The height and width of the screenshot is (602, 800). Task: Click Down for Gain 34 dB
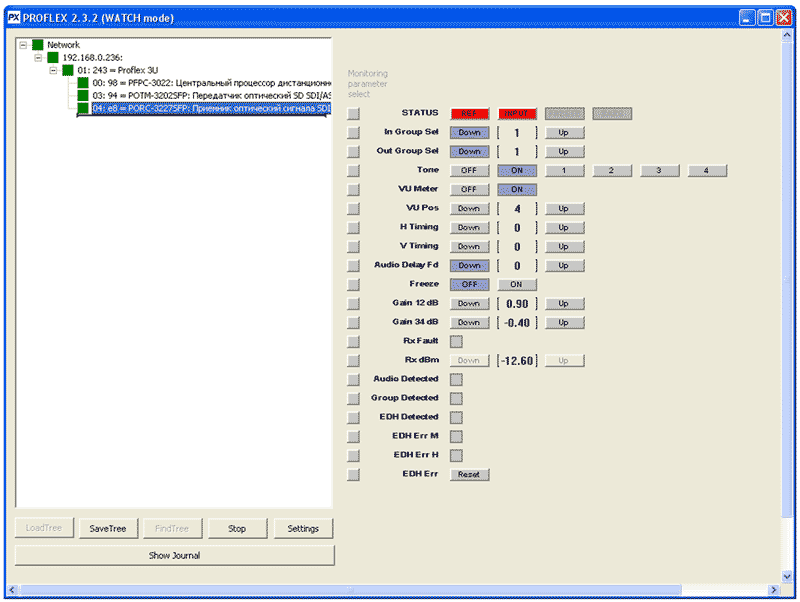pos(469,322)
